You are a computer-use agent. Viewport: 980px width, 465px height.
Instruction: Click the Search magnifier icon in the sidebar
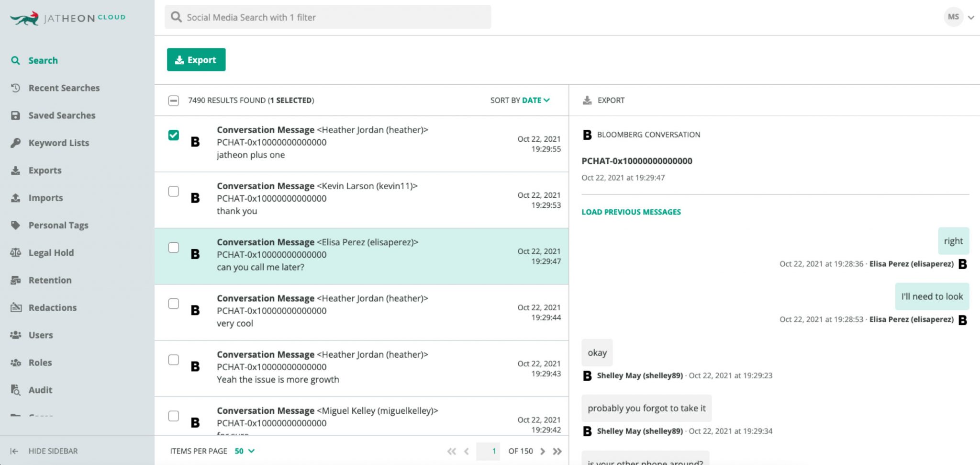click(15, 60)
